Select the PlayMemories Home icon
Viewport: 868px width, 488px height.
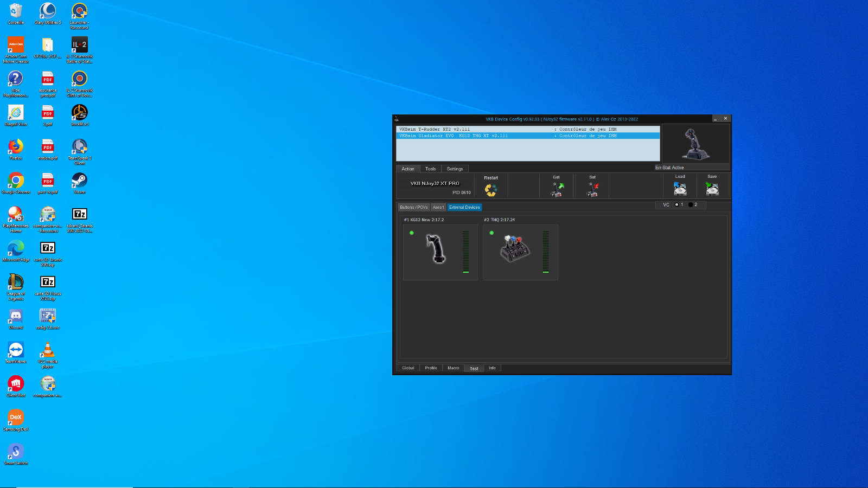16,220
